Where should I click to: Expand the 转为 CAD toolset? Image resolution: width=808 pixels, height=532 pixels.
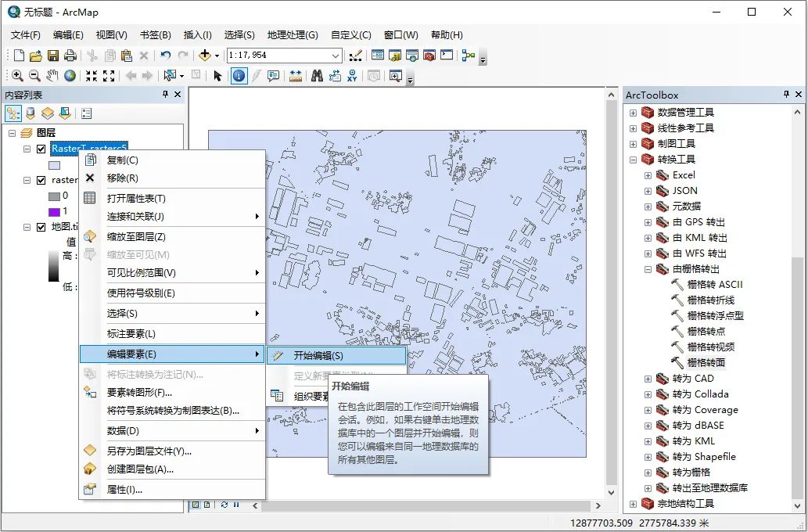coord(648,379)
